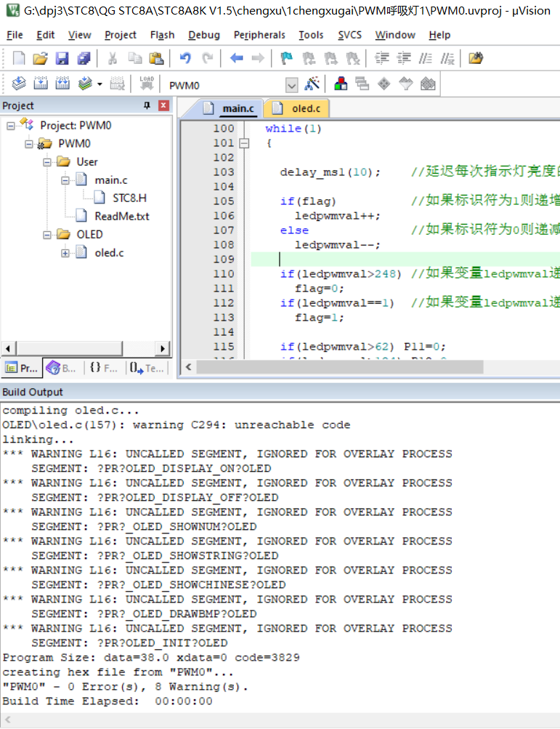The image size is (560, 729).
Task: Open the PWM0 target dropdown
Action: (291, 85)
